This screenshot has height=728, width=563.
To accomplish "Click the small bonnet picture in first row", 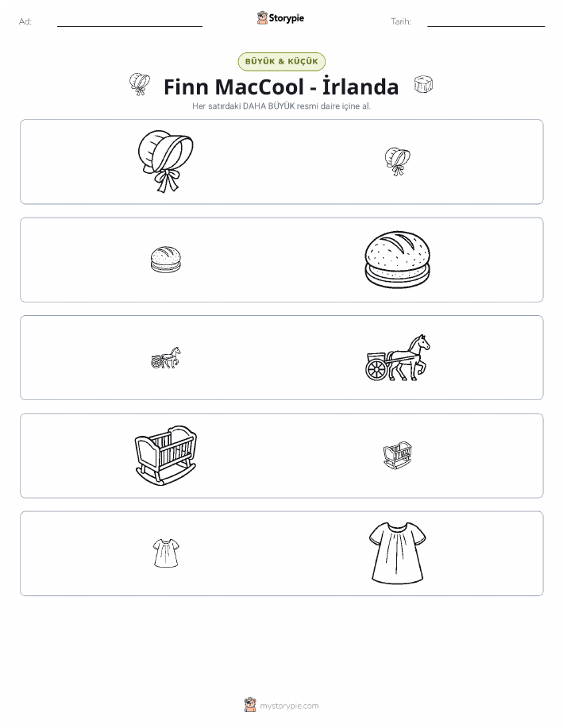I will click(397, 161).
